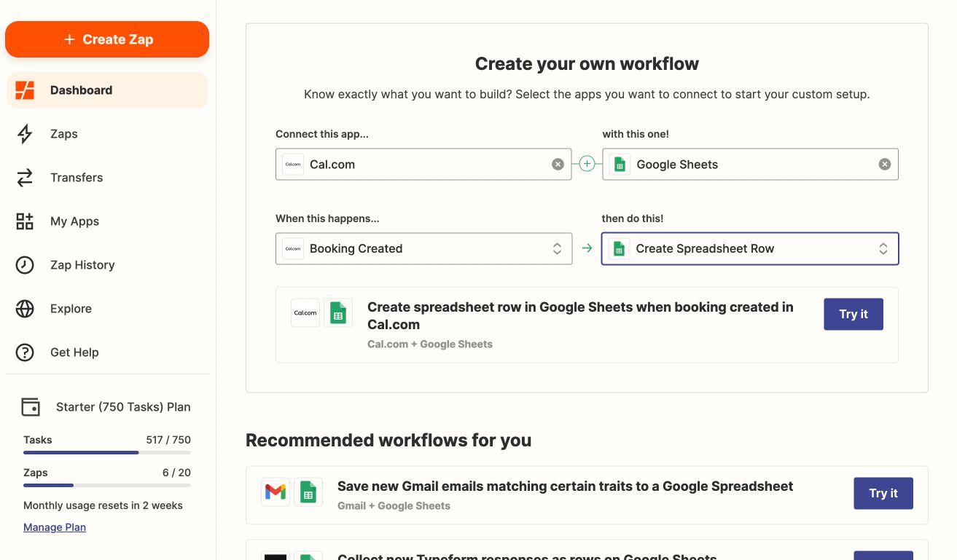Screen dimensions: 957x560
Task: Click the Gmail icon on the recommended workflow
Action: [x=275, y=492]
